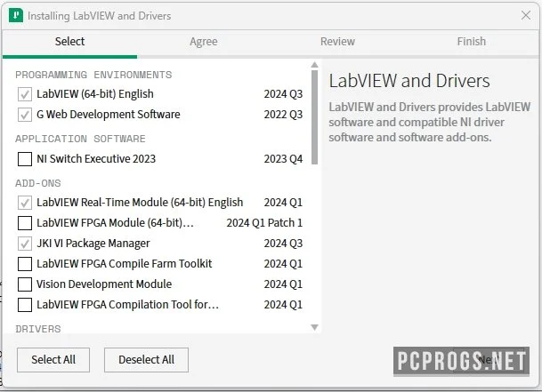Image resolution: width=542 pixels, height=392 pixels.
Task: Enable NI Switch Executive 2023 checkbox
Action: click(x=25, y=159)
